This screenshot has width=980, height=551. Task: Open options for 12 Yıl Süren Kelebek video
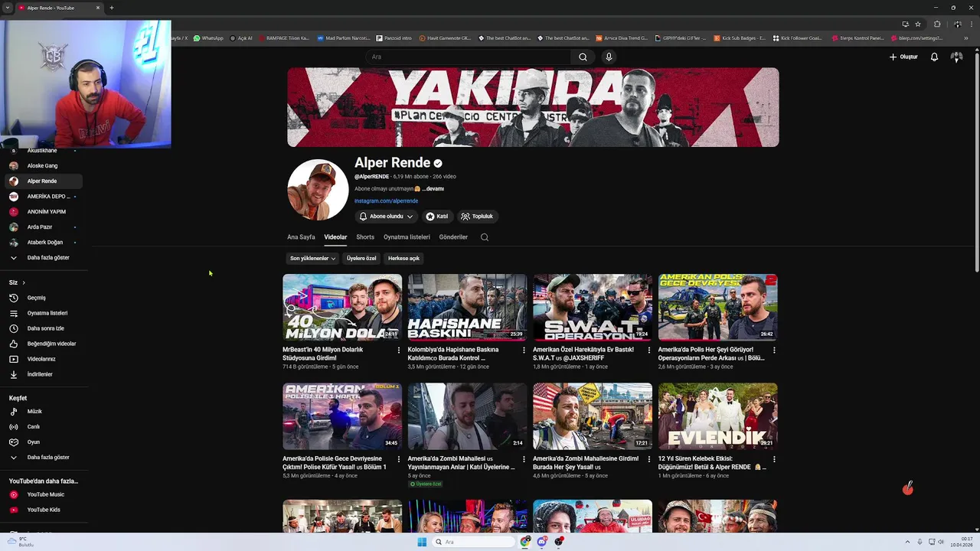click(774, 459)
